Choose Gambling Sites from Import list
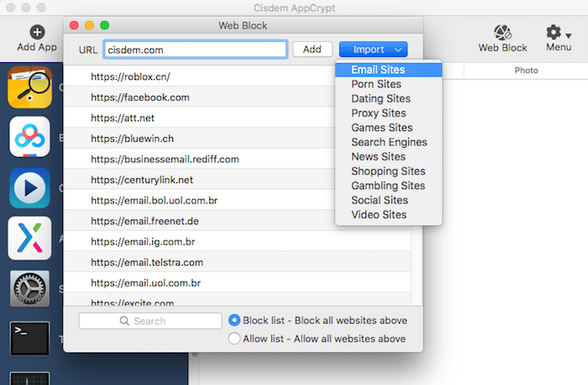This screenshot has height=385, width=588. tap(388, 186)
